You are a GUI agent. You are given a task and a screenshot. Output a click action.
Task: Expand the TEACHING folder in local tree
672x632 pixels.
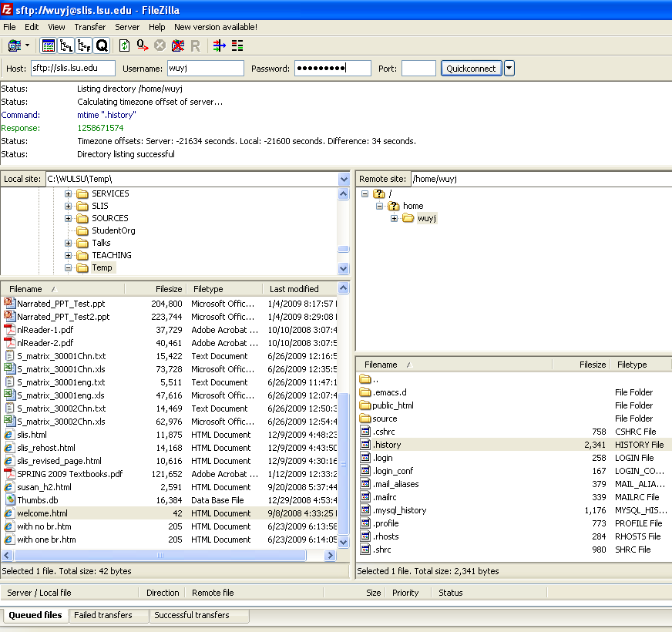click(68, 256)
